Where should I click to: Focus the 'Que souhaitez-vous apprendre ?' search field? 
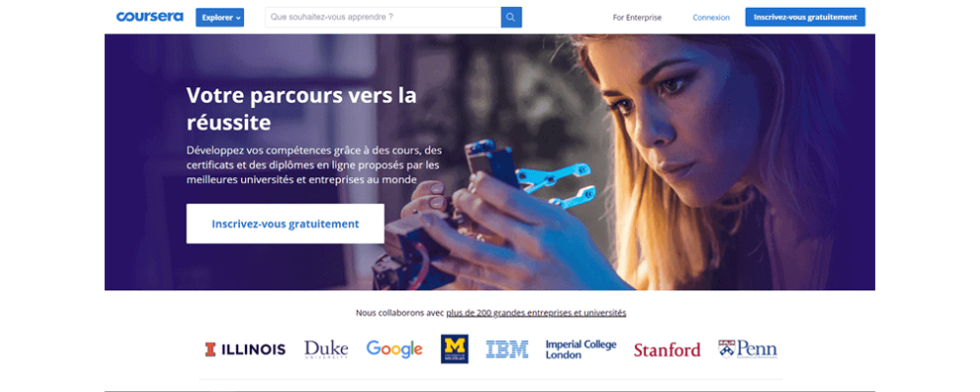pos(382,18)
